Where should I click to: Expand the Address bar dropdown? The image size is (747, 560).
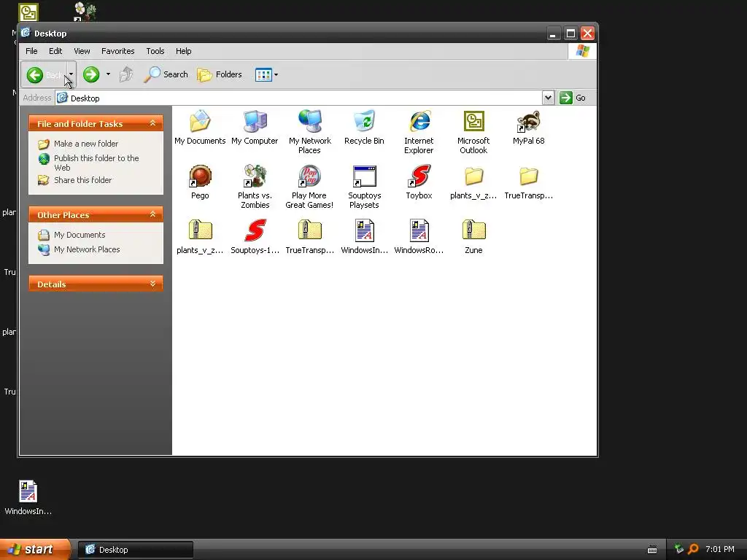[x=548, y=98]
